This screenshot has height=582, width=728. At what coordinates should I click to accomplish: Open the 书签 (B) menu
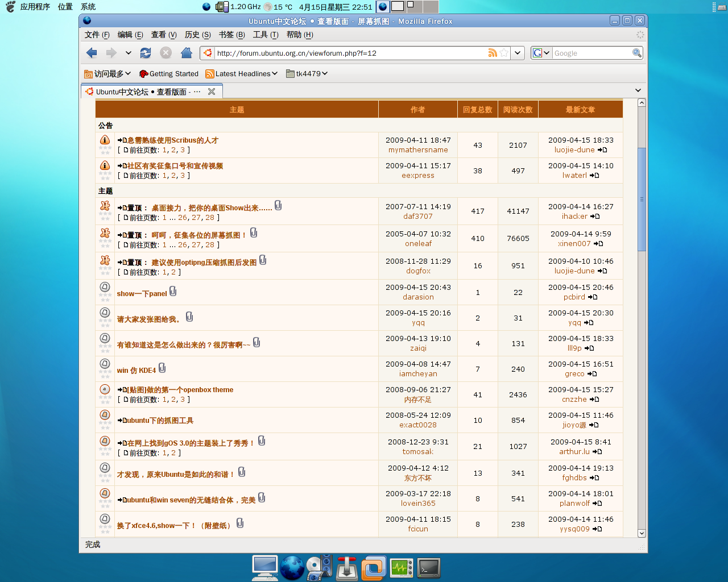[232, 35]
